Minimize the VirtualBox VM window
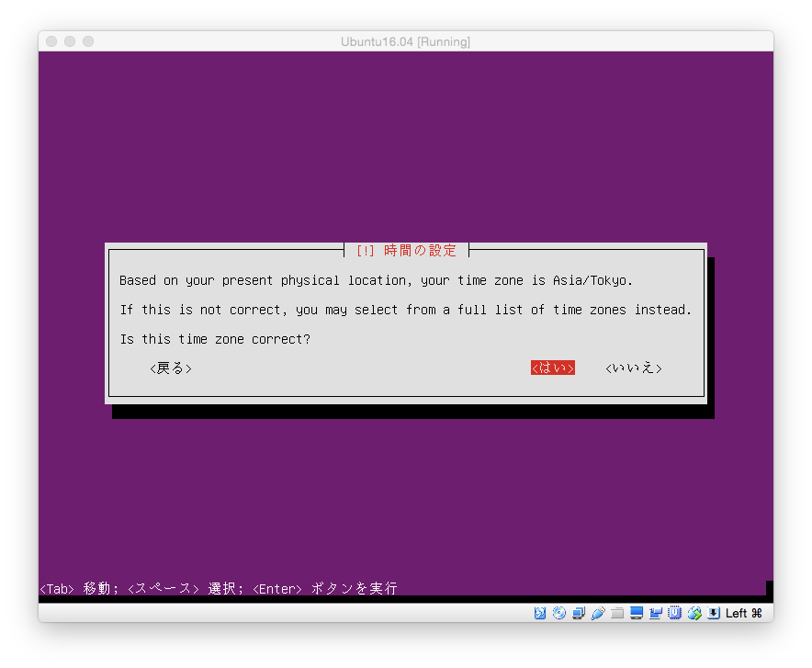 coord(70,41)
